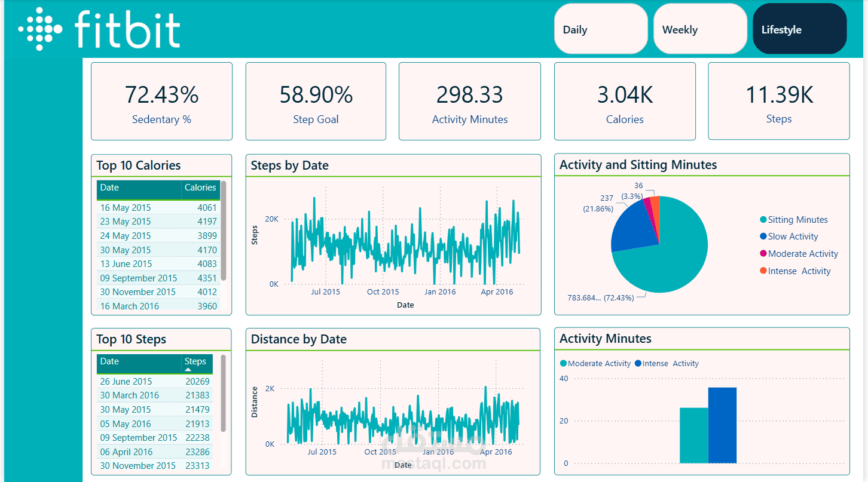Click Apr 2016 label on Steps chart axis
This screenshot has height=482, width=868.
pos(497,292)
